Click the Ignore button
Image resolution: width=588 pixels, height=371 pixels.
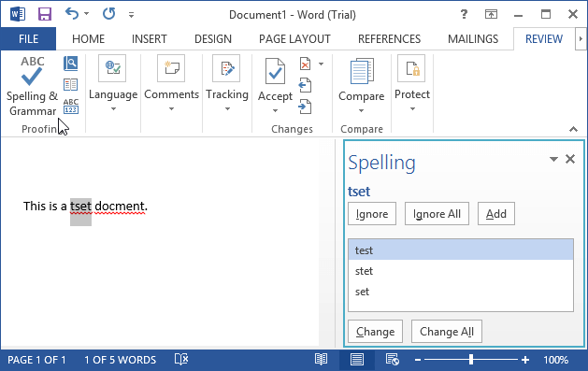pos(372,214)
